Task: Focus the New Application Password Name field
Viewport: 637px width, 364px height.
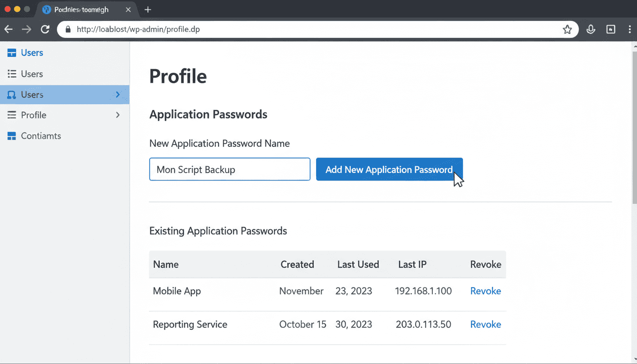Action: click(x=230, y=169)
